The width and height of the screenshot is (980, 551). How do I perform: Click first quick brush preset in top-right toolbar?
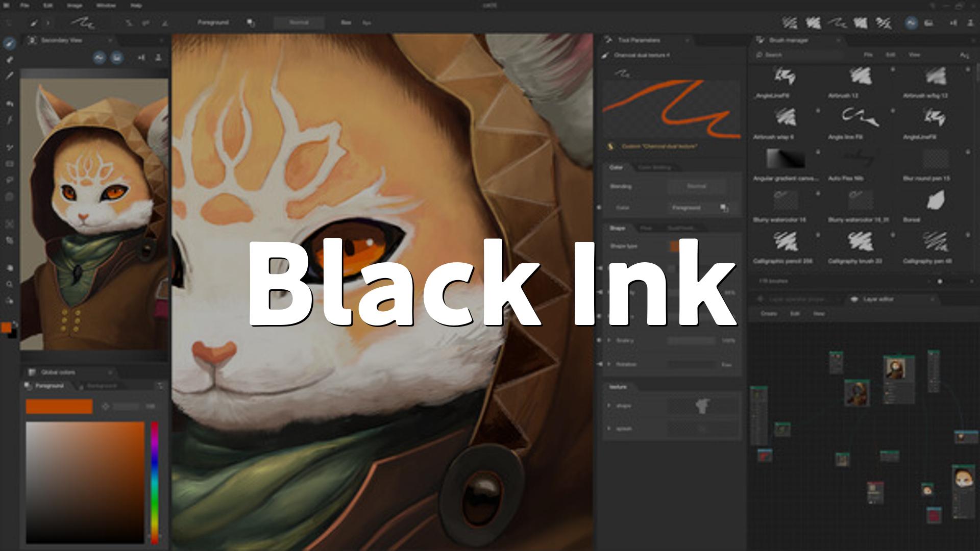point(790,22)
